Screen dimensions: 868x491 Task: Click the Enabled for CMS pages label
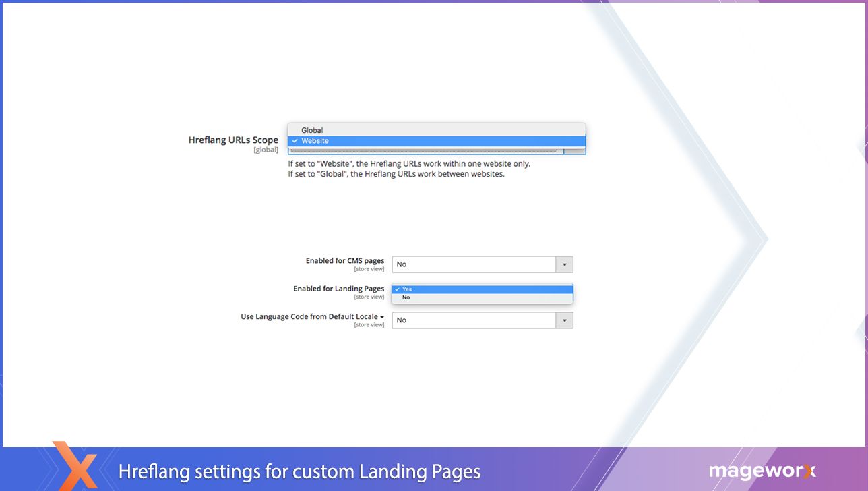coord(344,260)
